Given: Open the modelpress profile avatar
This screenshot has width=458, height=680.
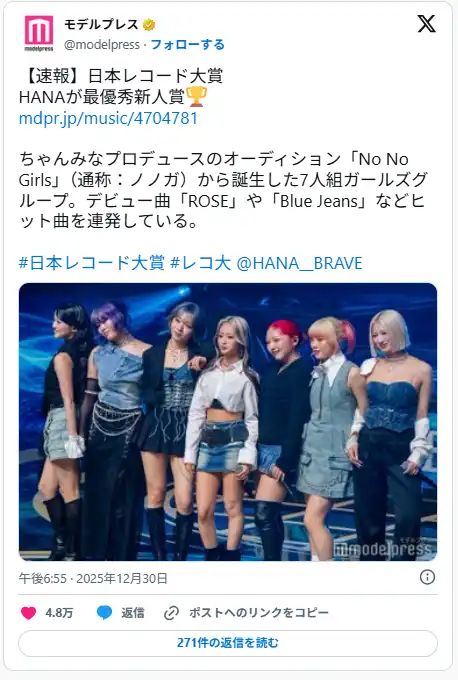Looking at the screenshot, I should point(39,34).
